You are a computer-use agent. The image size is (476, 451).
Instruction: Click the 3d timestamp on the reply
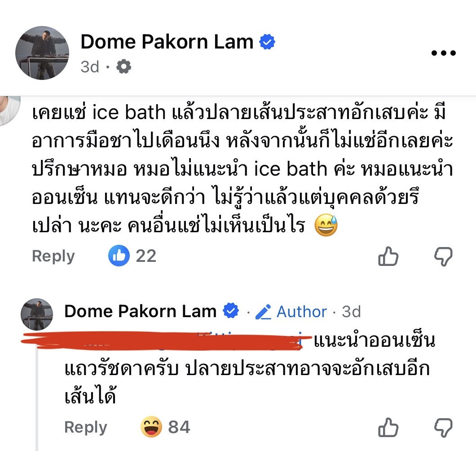click(351, 312)
